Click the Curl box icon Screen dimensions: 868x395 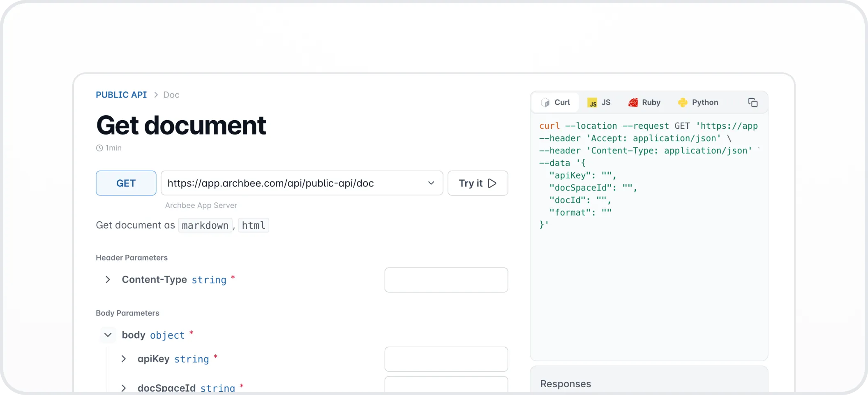[545, 102]
